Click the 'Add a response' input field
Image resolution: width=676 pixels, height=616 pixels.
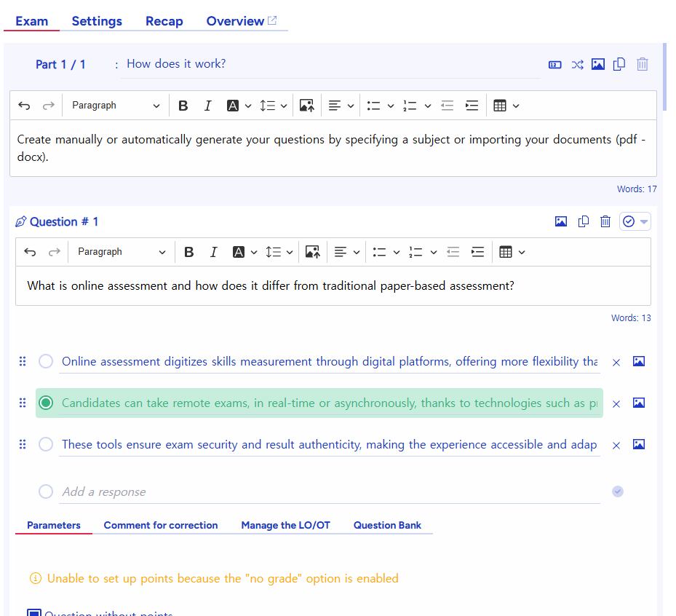(x=327, y=492)
